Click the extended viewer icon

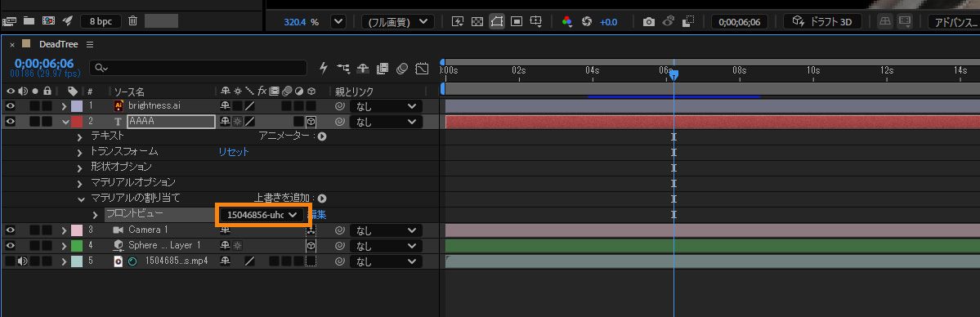[x=904, y=21]
